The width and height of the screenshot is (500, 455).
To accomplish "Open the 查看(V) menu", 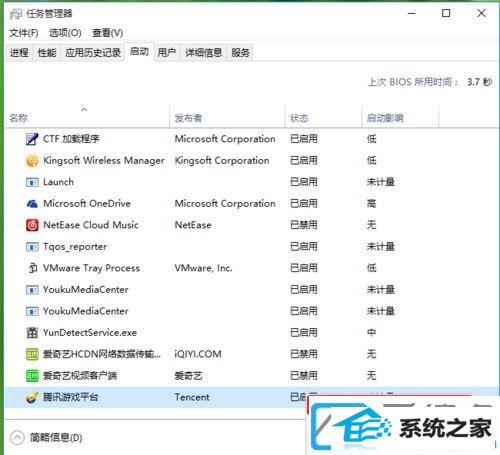I will point(107,33).
